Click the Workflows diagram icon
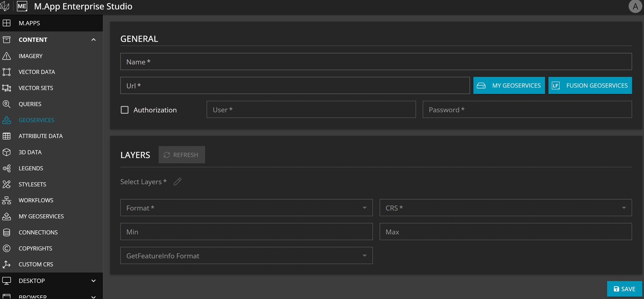Image resolution: width=644 pixels, height=299 pixels. pos(6,200)
